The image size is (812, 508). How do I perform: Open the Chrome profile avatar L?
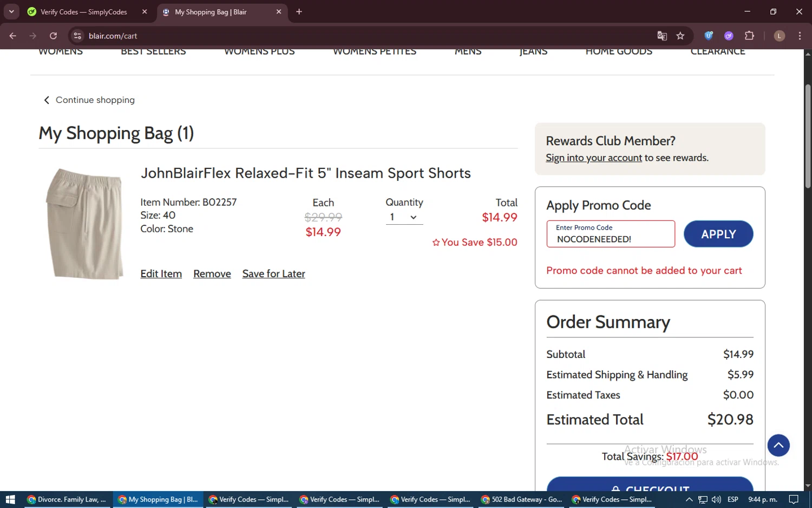780,36
